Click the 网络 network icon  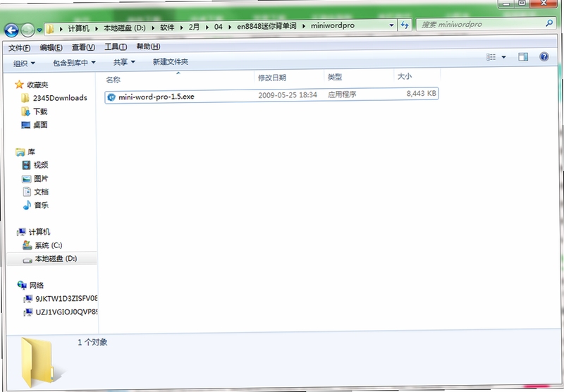(22, 286)
